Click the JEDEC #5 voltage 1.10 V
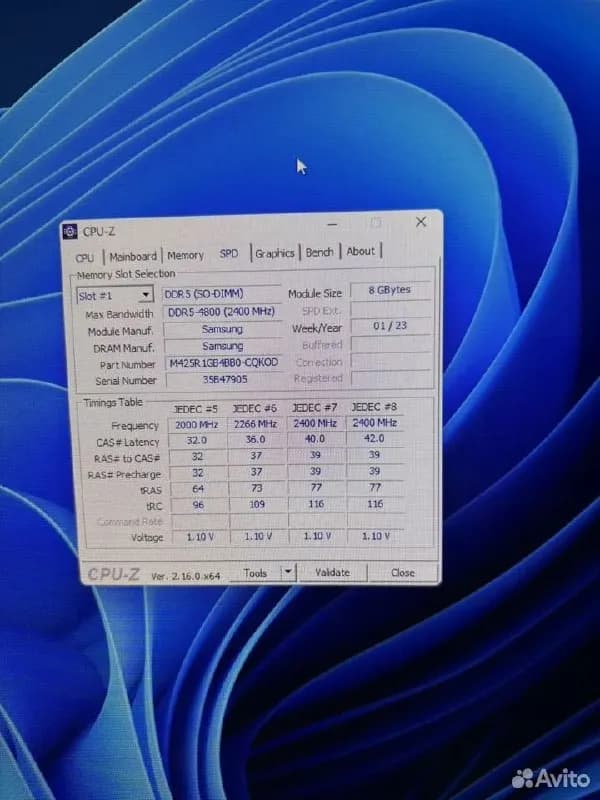 coord(201,537)
